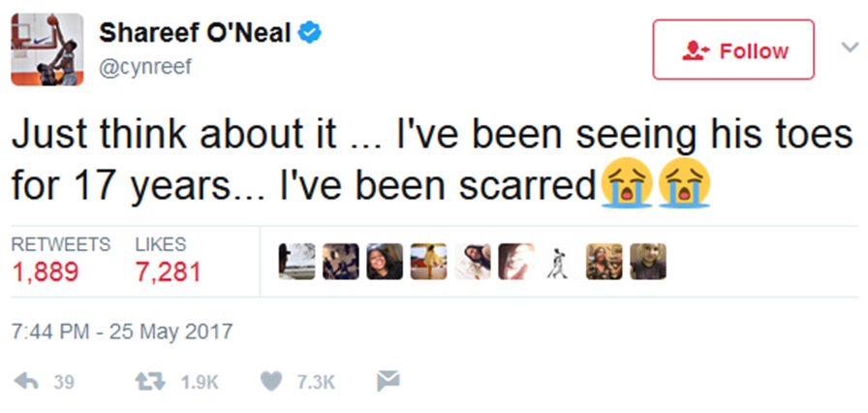Screen dimensions: 868x413
Task: Retweet using the retweet arrows icon
Action: coord(150,381)
